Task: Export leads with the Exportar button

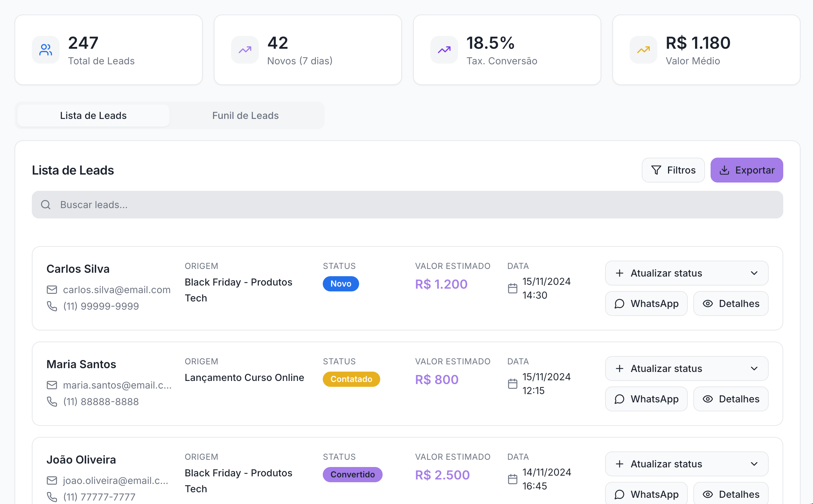Action: (x=747, y=170)
